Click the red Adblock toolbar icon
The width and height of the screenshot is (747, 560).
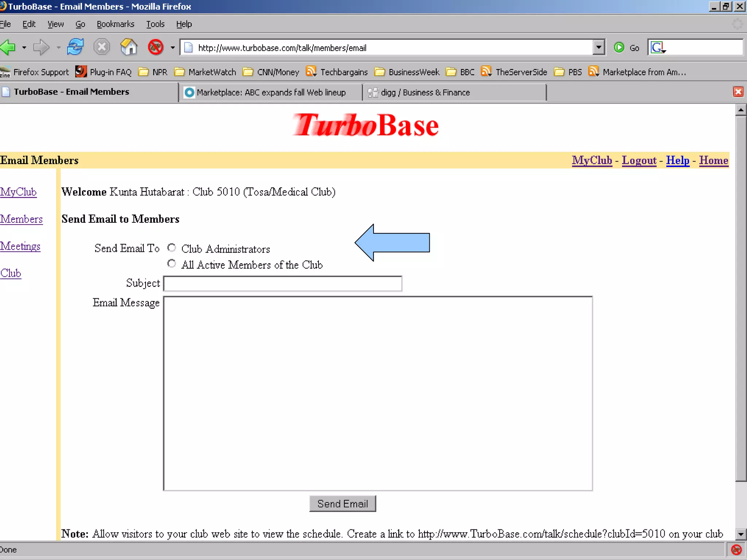[x=156, y=47]
